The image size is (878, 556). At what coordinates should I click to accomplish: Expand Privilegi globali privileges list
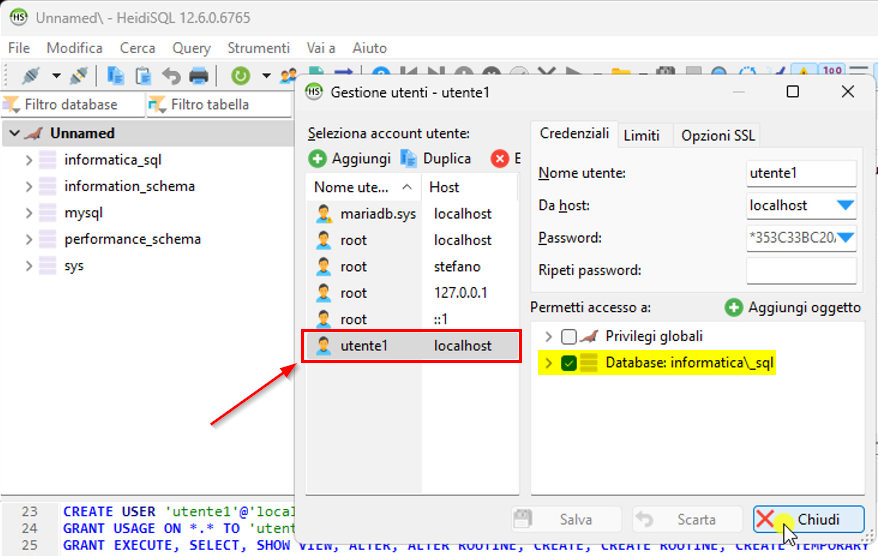click(549, 337)
